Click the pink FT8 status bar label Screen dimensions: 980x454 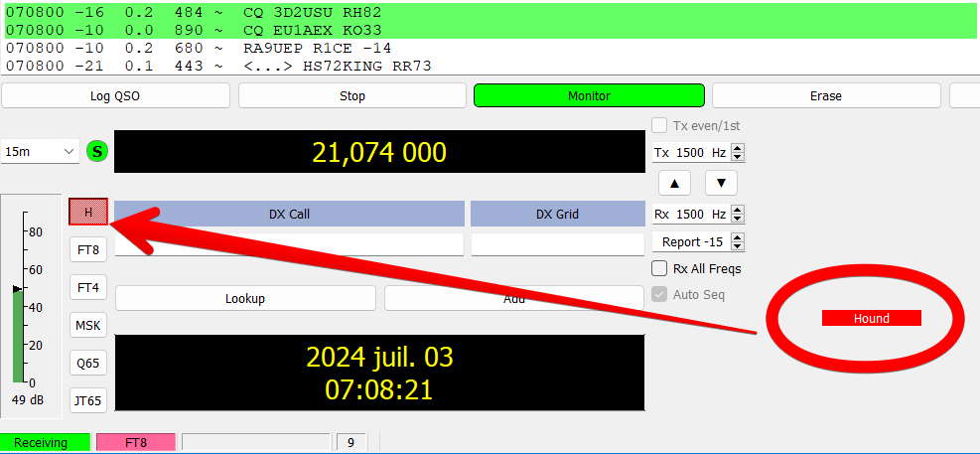click(x=136, y=443)
